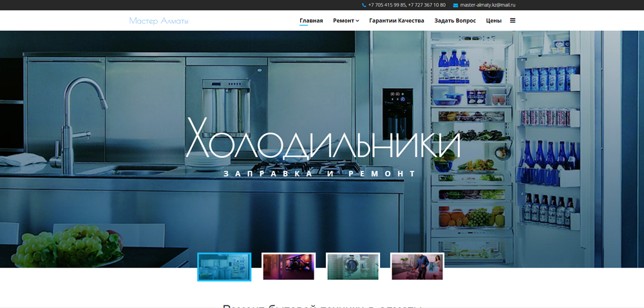Select the refrigerator kitchen slide thumbnail
Viewport: 644px width, 308px height.
(224, 267)
